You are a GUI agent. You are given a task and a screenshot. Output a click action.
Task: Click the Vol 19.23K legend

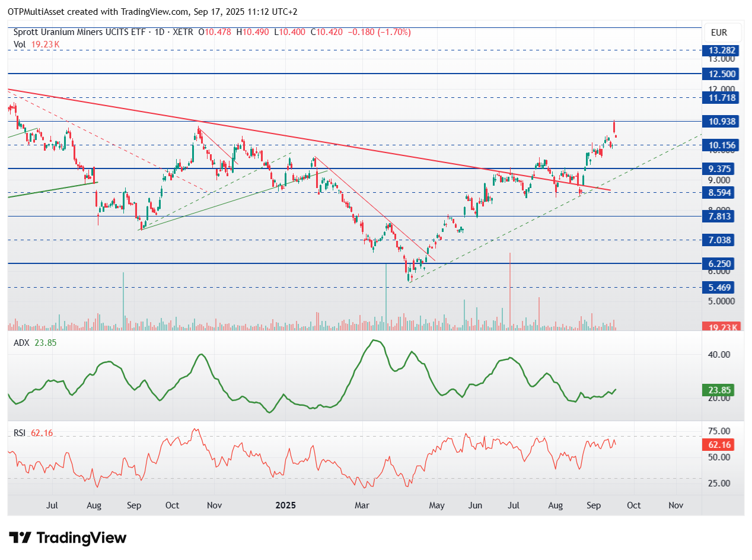36,44
